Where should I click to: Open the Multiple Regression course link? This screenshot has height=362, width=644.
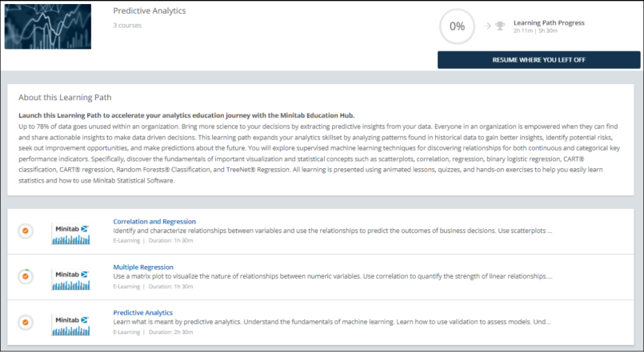(x=143, y=267)
